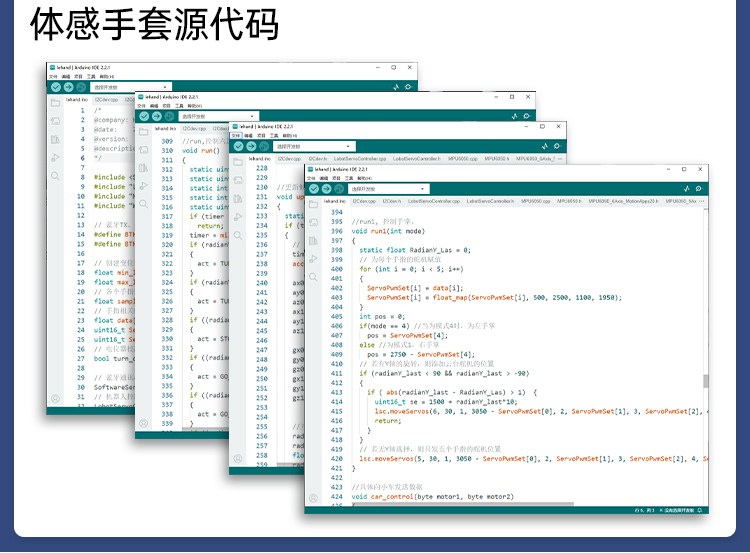Open Boards Manager in the front window sidebar
The image size is (750, 553).
(x=313, y=222)
